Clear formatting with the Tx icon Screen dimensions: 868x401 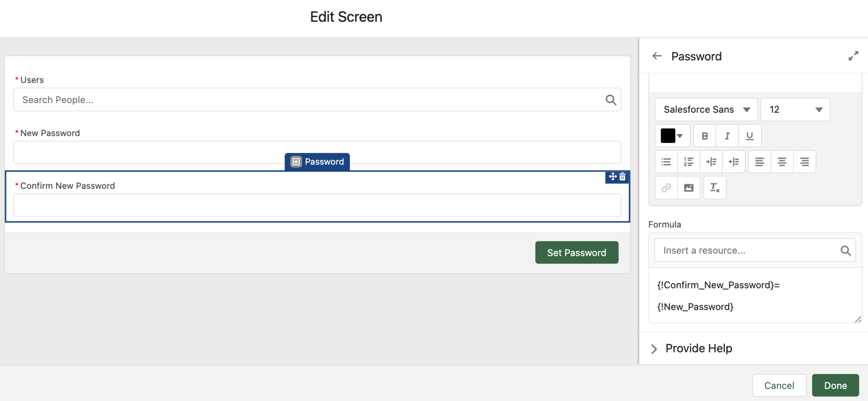coord(715,187)
